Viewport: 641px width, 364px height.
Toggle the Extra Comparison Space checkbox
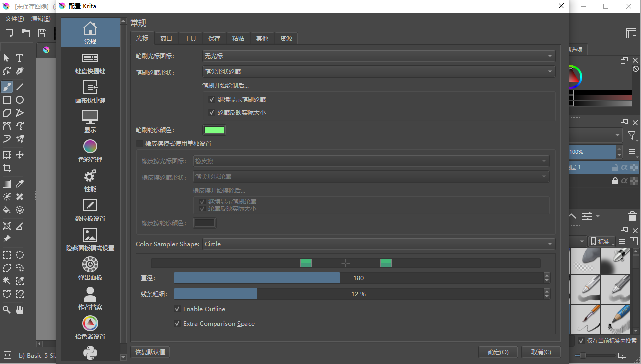177,324
